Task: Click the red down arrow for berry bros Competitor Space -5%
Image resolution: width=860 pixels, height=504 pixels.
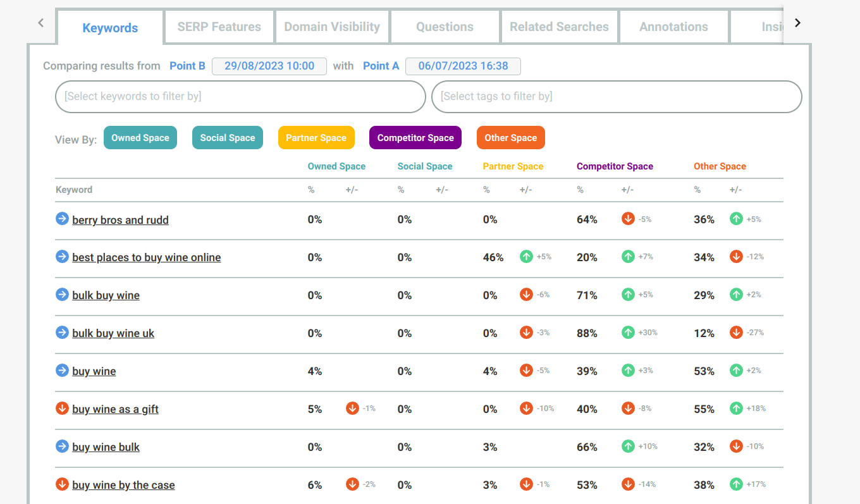Action: pos(628,219)
